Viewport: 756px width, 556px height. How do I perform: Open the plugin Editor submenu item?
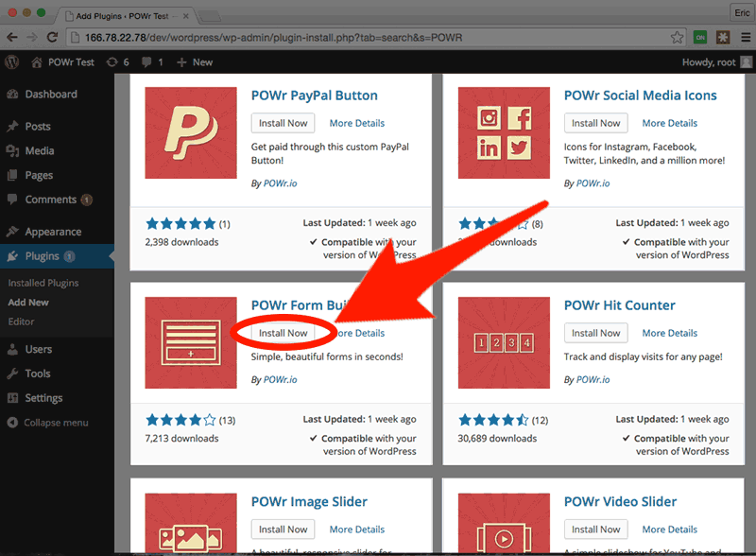click(21, 321)
